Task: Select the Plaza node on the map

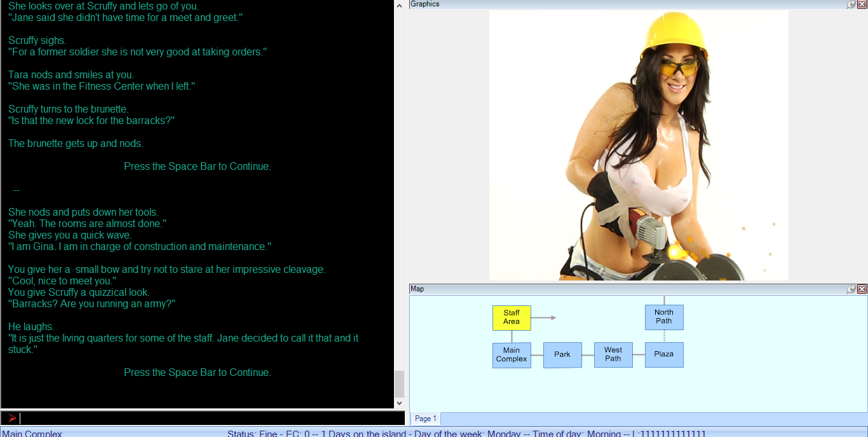Action: pos(664,354)
